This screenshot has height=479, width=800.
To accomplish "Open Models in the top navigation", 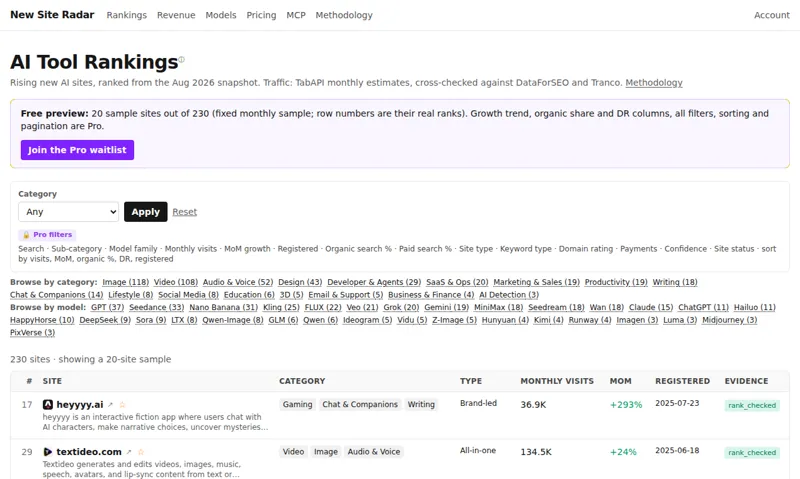I will point(221,15).
